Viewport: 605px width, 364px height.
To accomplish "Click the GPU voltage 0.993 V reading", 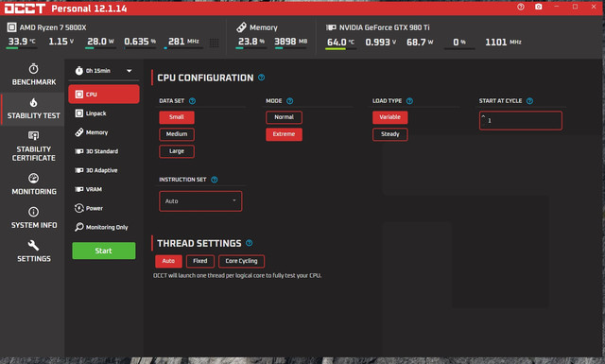I will click(380, 43).
